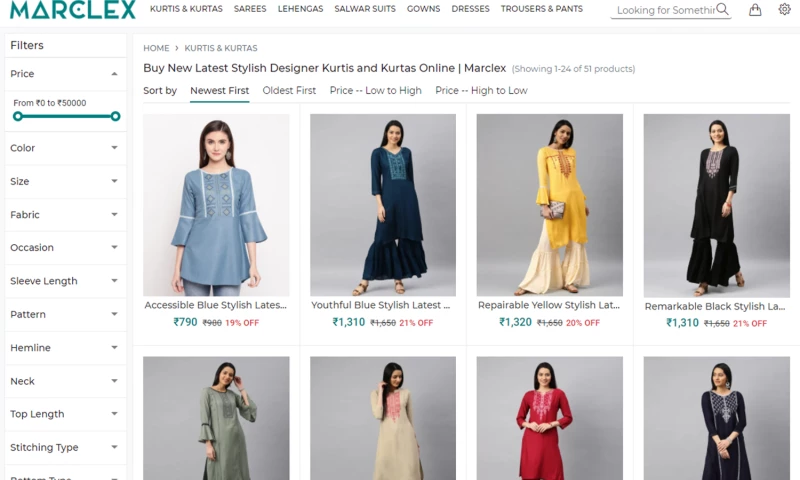This screenshot has height=480, width=800.
Task: Open Accessible Blue Stylish kurti title
Action: tap(216, 305)
